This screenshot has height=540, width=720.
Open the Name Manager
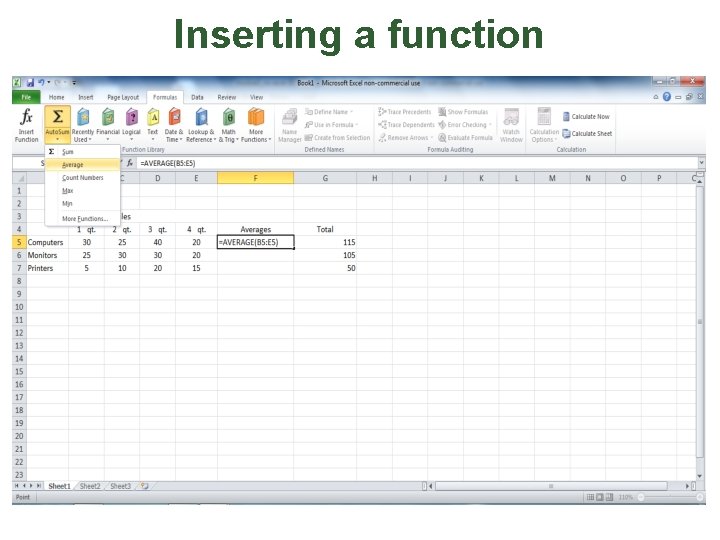click(x=290, y=125)
